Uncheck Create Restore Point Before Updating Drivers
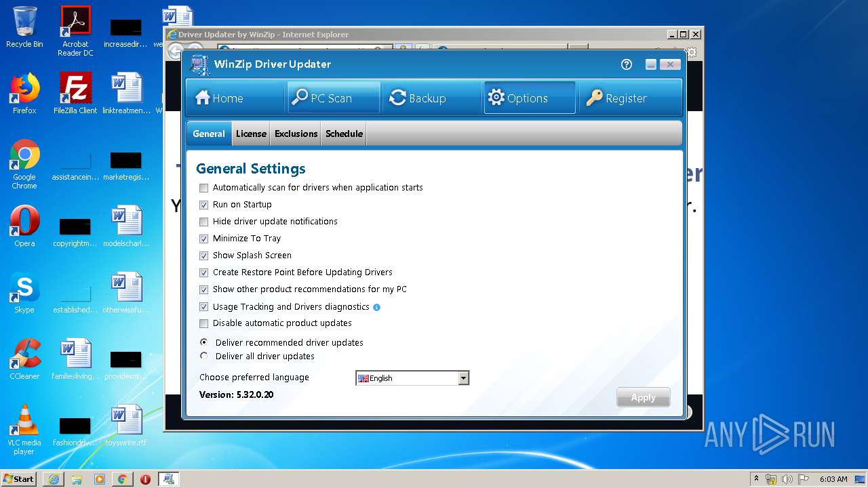This screenshot has height=488, width=868. click(x=204, y=272)
